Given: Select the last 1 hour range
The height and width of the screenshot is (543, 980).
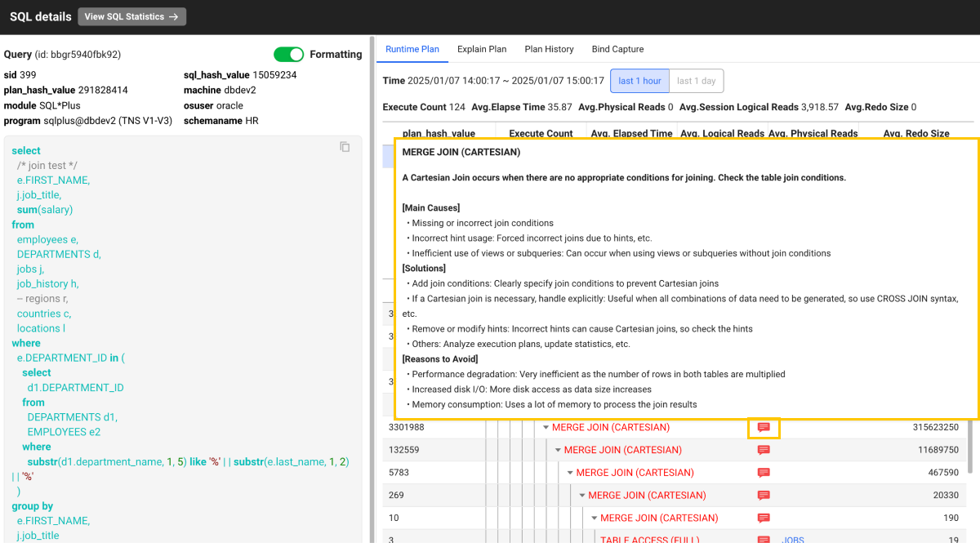Looking at the screenshot, I should tap(639, 81).
